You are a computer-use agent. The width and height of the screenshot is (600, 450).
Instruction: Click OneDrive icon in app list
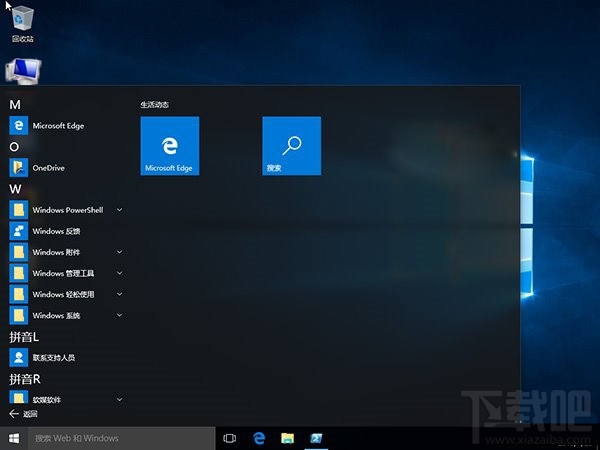pos(18,168)
